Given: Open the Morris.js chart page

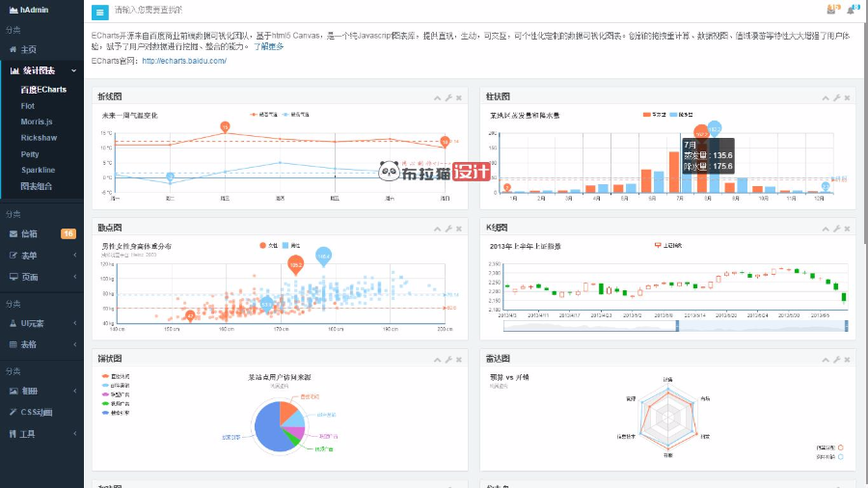Looking at the screenshot, I should tap(37, 122).
